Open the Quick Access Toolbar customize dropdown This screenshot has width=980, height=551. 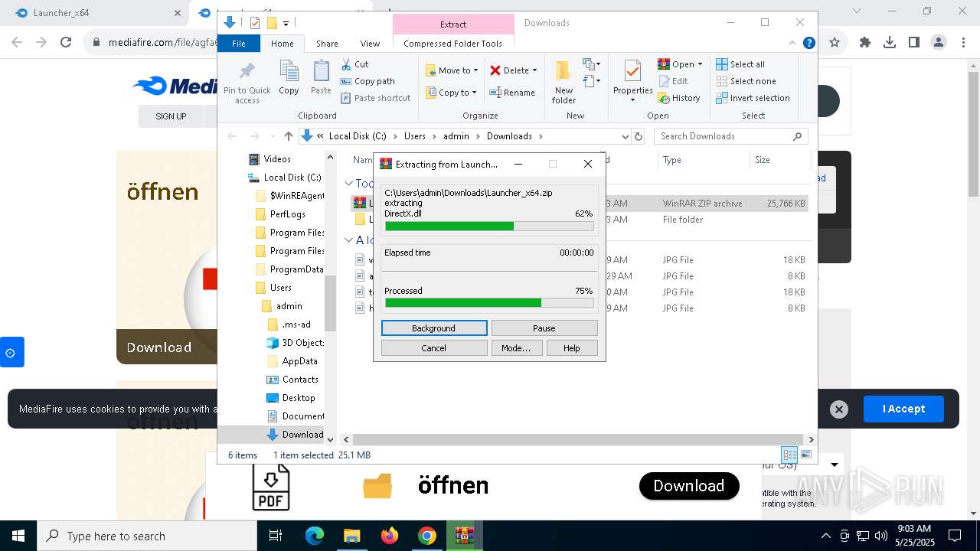(x=286, y=24)
